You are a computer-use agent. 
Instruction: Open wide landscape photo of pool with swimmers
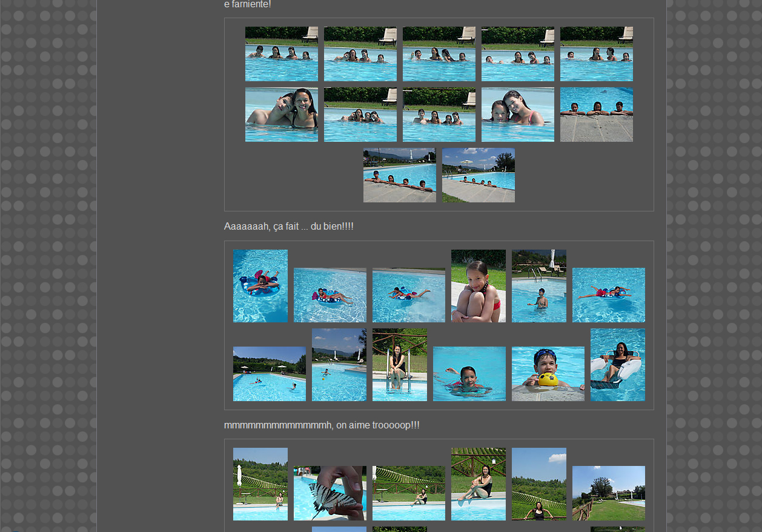point(269,374)
